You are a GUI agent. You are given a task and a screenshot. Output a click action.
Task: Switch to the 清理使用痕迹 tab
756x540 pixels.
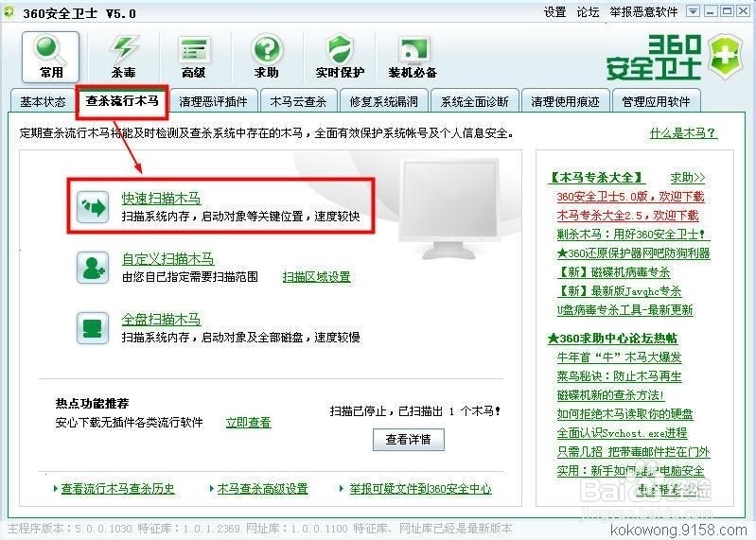pyautogui.click(x=565, y=101)
